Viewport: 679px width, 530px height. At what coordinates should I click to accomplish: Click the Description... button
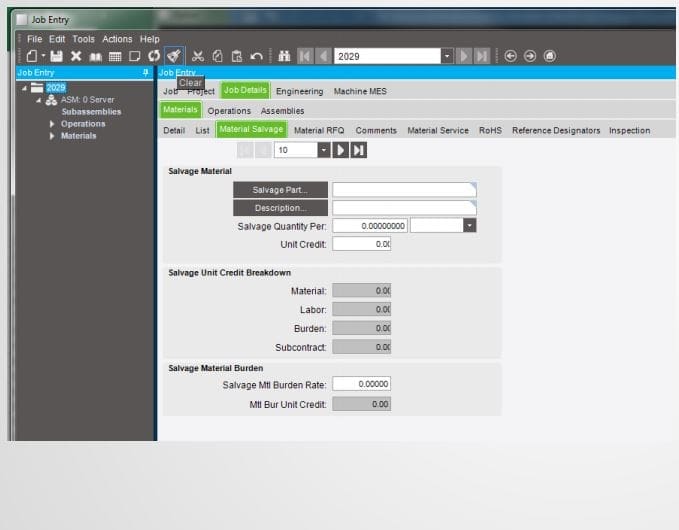(280, 208)
